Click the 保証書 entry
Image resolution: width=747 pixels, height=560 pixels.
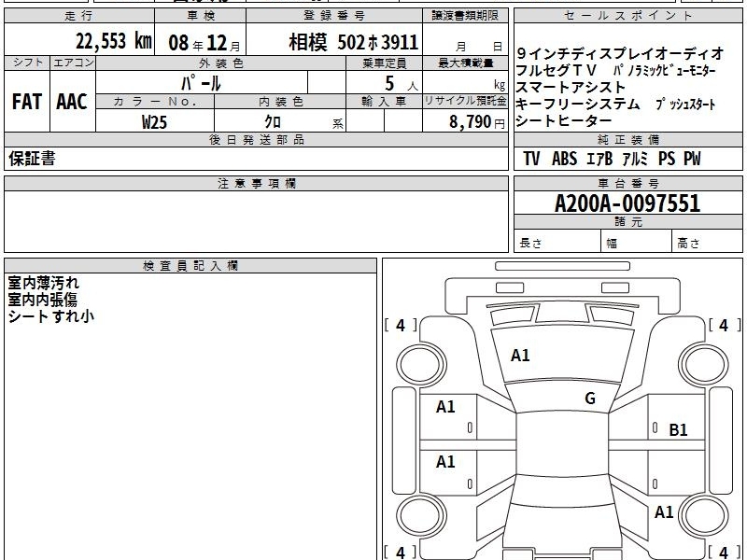[32, 158]
